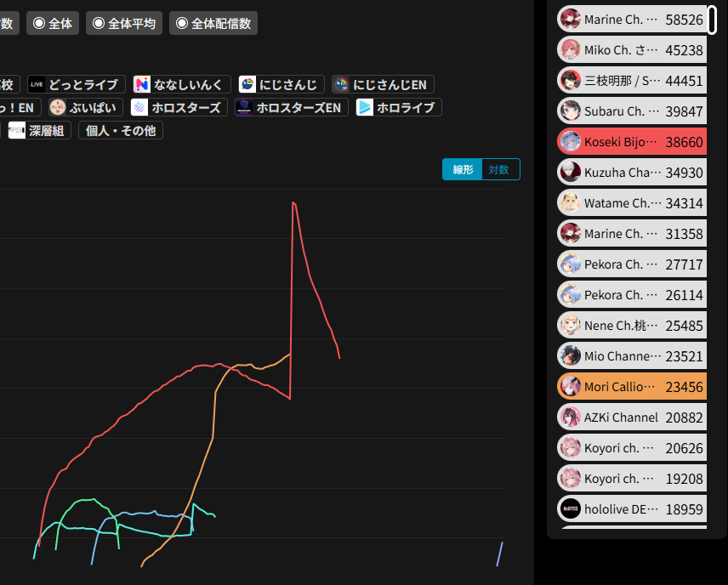This screenshot has width=728, height=585.
Task: Select highlighted Mori Calliope 23456 entry
Action: (632, 387)
